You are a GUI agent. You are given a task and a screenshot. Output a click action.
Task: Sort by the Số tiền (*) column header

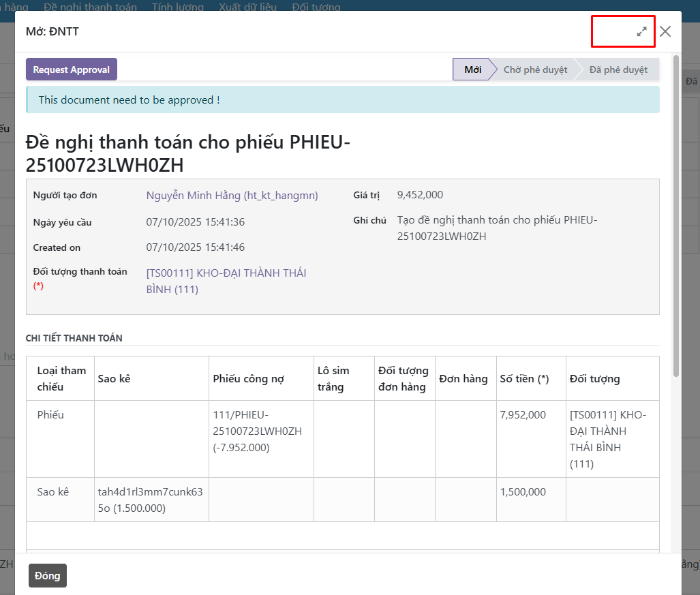(523, 379)
